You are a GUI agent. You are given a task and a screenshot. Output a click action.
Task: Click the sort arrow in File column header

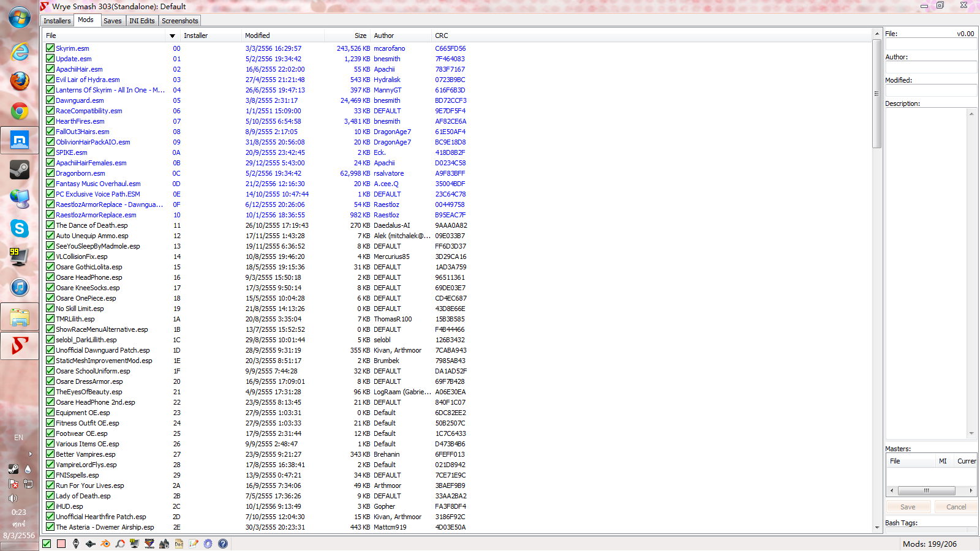[172, 36]
